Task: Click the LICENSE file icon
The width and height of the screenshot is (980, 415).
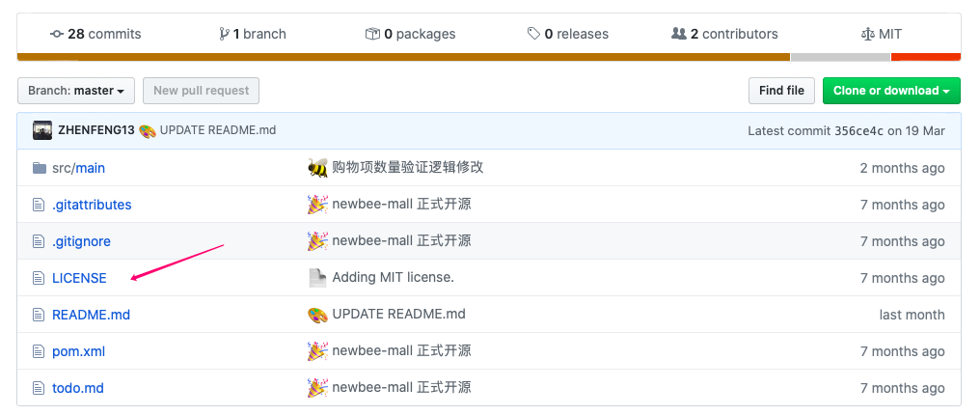Action: [40, 278]
